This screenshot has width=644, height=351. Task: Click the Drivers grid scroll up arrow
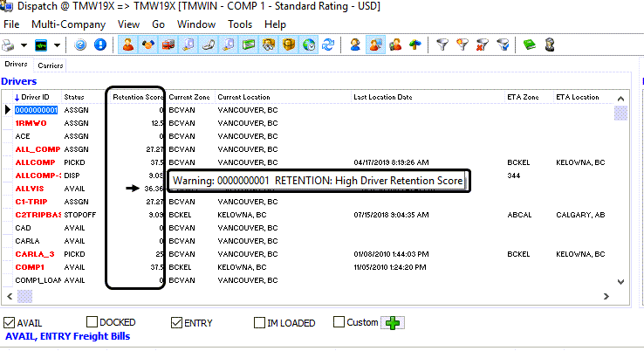coord(621,99)
